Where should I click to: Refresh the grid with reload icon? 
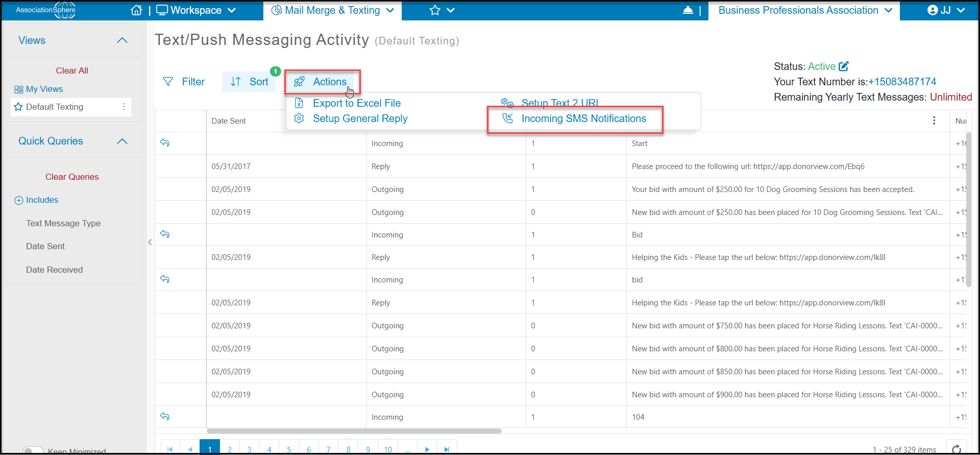[x=957, y=449]
